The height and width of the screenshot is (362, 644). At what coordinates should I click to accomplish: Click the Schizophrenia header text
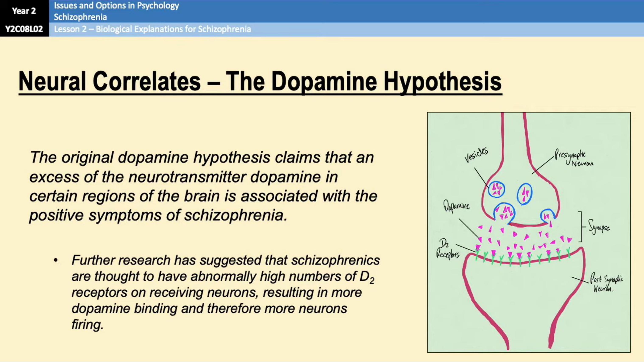(80, 17)
